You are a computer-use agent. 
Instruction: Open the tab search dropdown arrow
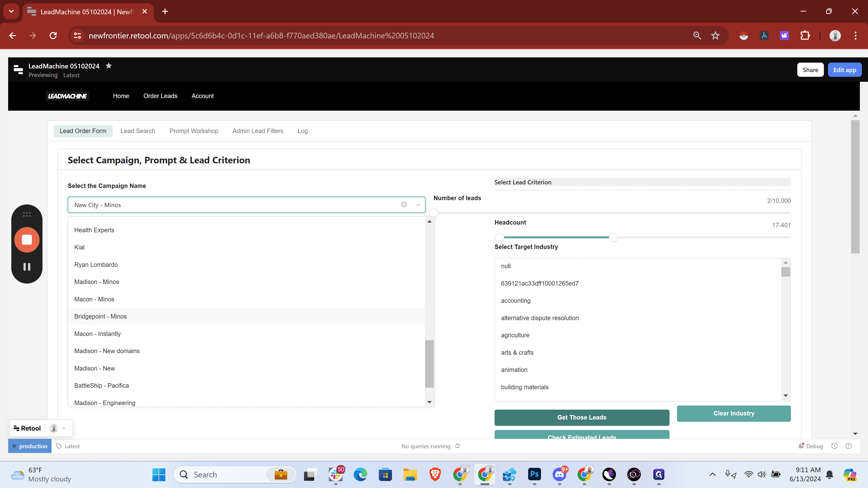[x=11, y=12]
